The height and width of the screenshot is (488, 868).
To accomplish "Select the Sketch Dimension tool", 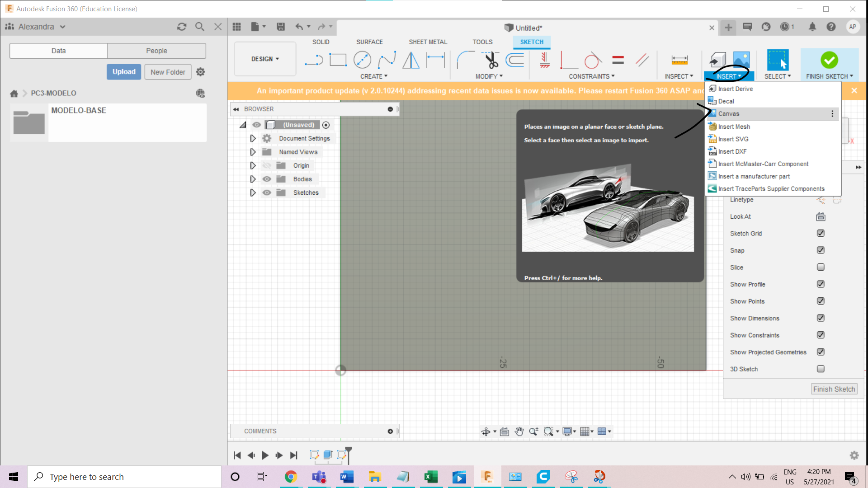I will click(x=435, y=60).
